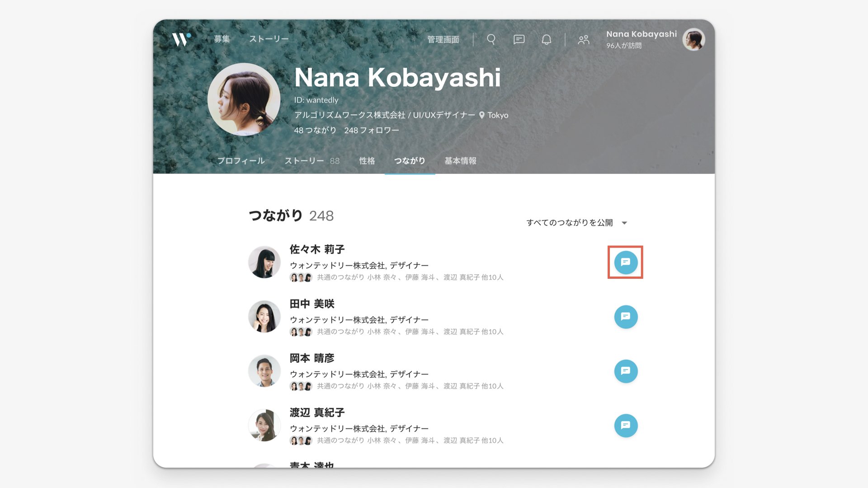The image size is (868, 488).
Task: Click the つながり 248 heading
Action: tap(291, 216)
